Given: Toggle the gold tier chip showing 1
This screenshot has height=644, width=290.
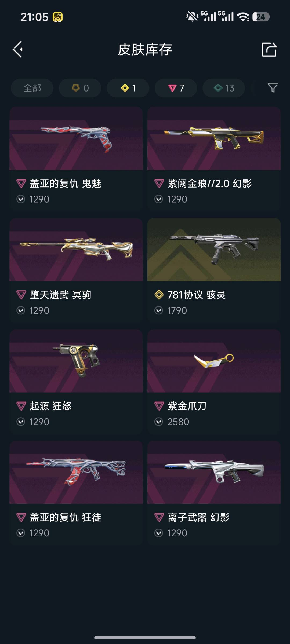Looking at the screenshot, I should (x=128, y=88).
